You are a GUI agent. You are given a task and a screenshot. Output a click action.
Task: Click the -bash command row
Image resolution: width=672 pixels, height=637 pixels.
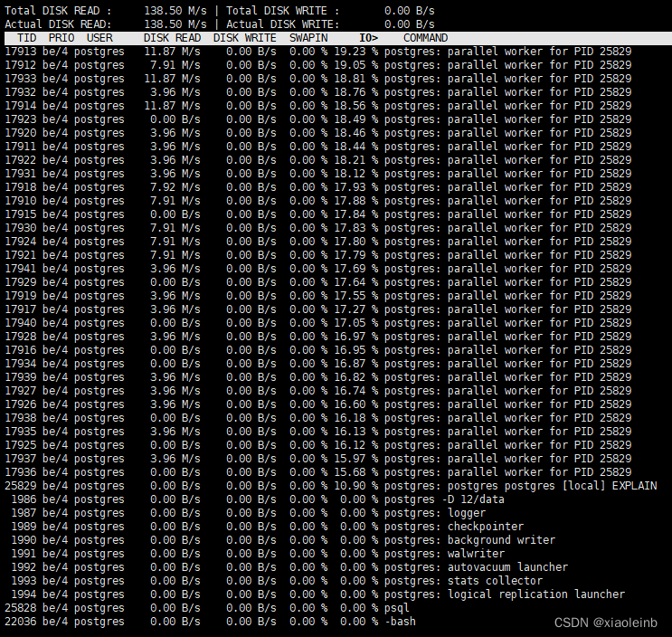[210, 622]
